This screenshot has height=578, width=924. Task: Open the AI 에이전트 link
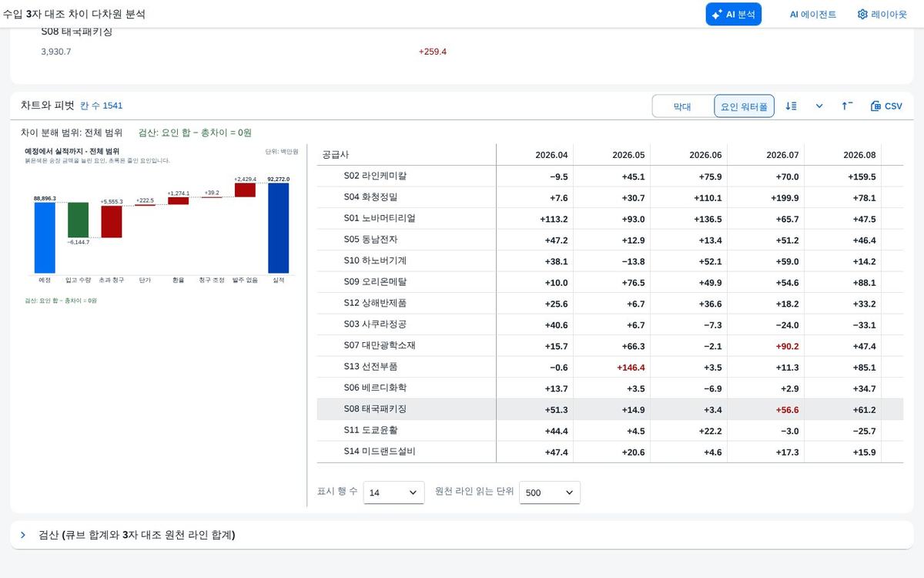812,14
